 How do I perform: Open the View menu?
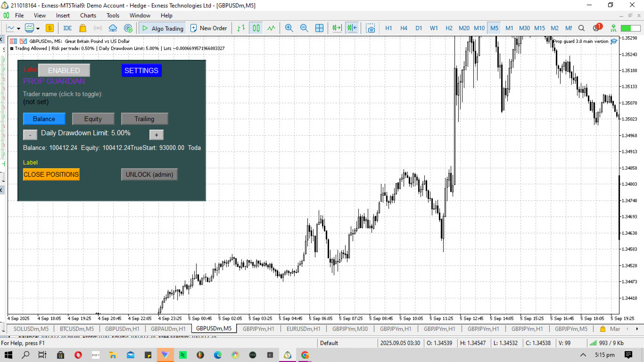point(40,16)
